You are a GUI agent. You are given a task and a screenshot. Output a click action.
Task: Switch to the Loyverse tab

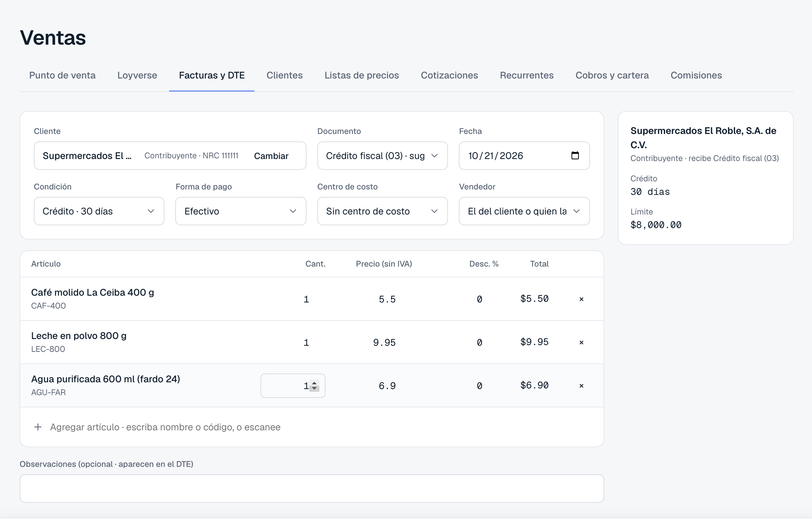click(137, 75)
